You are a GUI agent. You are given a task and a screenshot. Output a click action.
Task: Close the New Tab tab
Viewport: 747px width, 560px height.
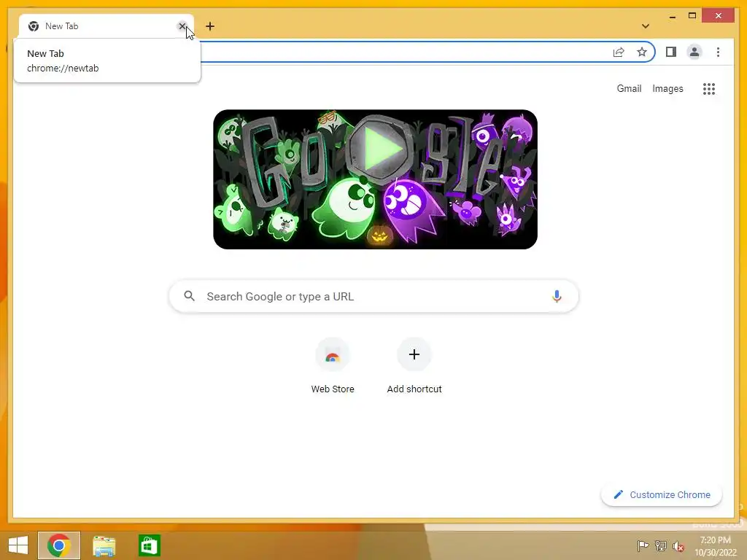click(x=182, y=26)
